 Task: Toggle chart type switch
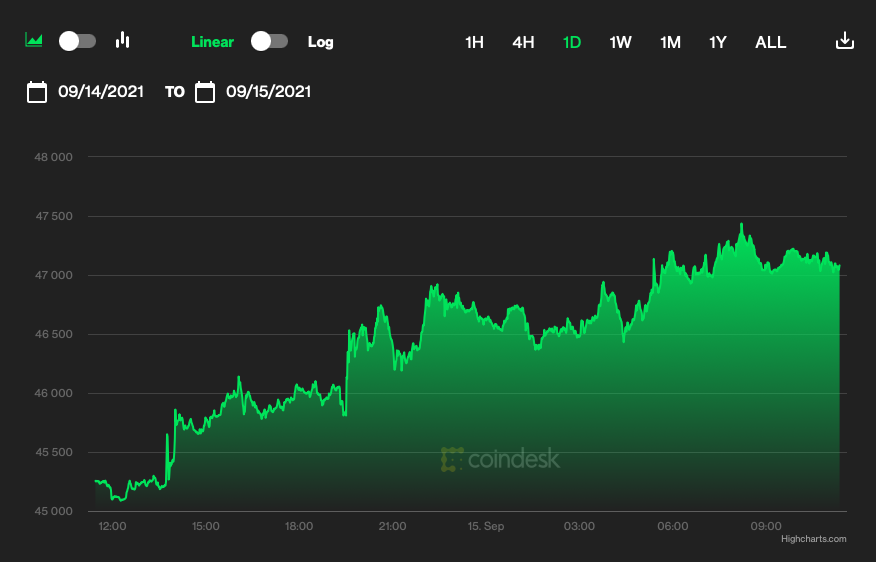77,41
